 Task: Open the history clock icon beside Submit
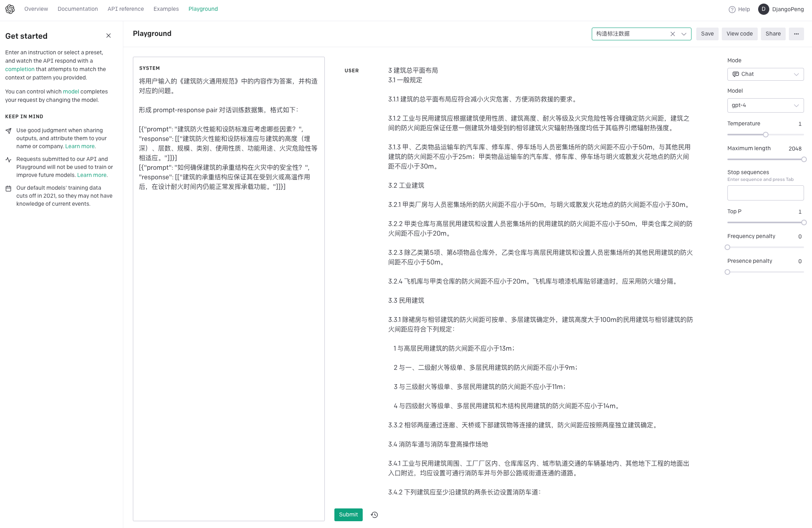[374, 515]
